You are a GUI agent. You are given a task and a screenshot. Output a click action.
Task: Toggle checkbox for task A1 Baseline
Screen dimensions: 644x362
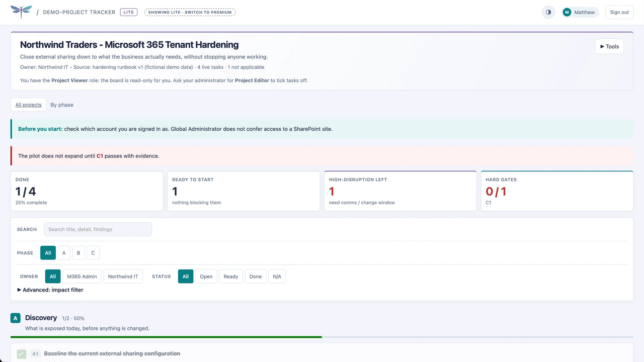(x=21, y=354)
